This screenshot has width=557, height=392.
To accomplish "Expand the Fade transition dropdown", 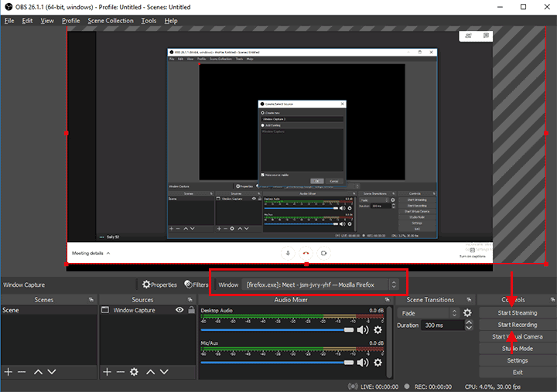I will click(429, 313).
